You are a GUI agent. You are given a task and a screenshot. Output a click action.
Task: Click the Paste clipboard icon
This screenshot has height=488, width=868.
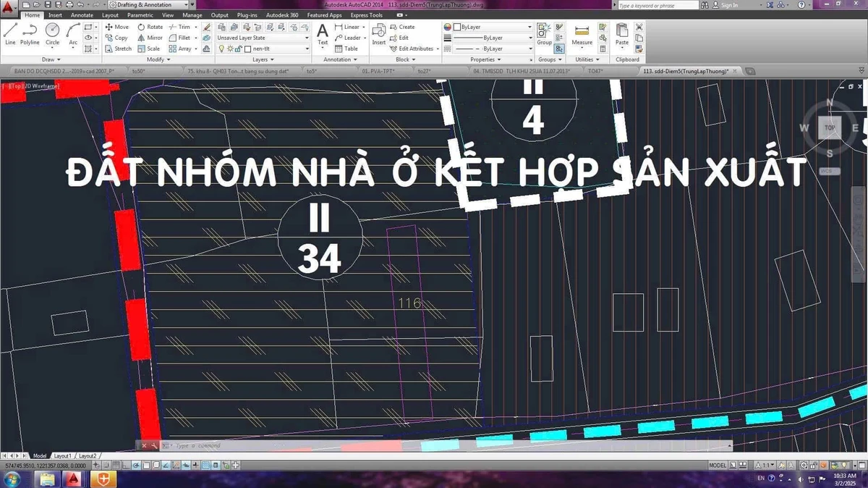click(x=622, y=34)
